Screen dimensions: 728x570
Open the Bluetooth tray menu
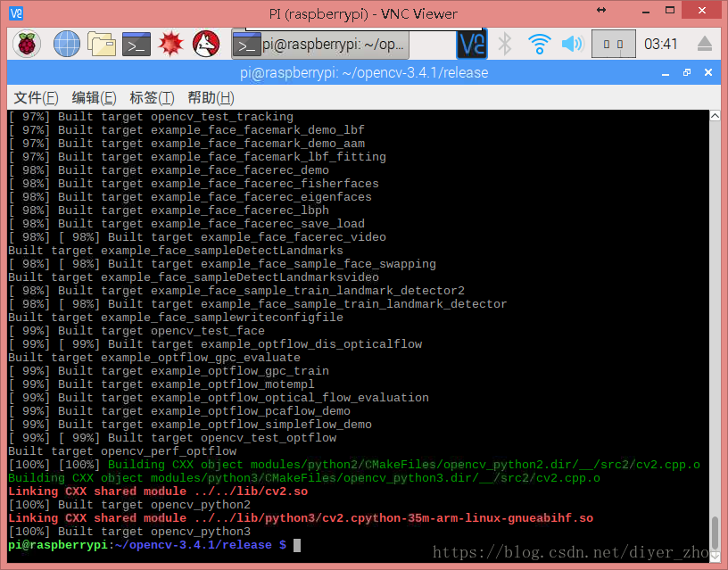click(505, 44)
